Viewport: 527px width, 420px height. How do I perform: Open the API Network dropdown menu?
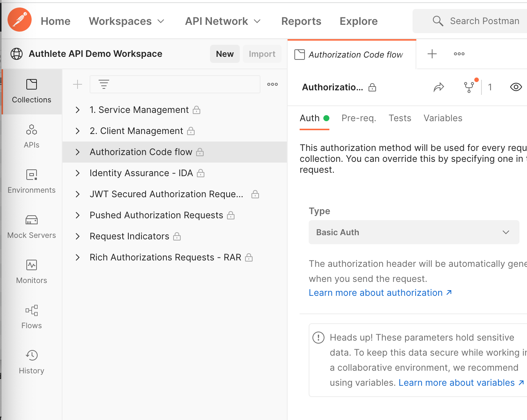(x=223, y=21)
